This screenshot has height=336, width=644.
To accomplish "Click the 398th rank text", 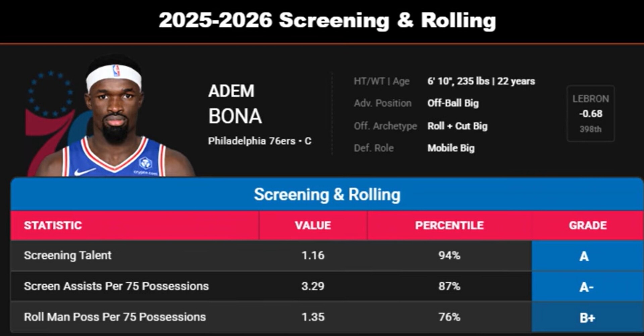I will point(591,129).
